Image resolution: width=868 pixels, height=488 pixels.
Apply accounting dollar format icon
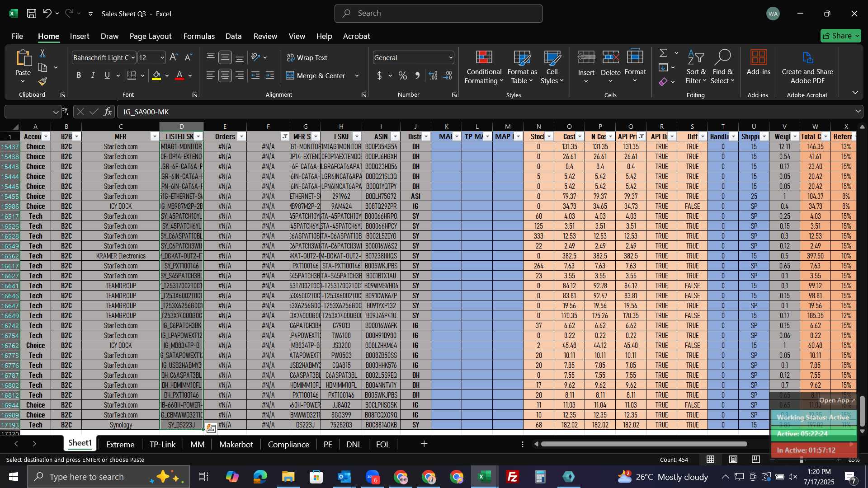[x=379, y=76]
